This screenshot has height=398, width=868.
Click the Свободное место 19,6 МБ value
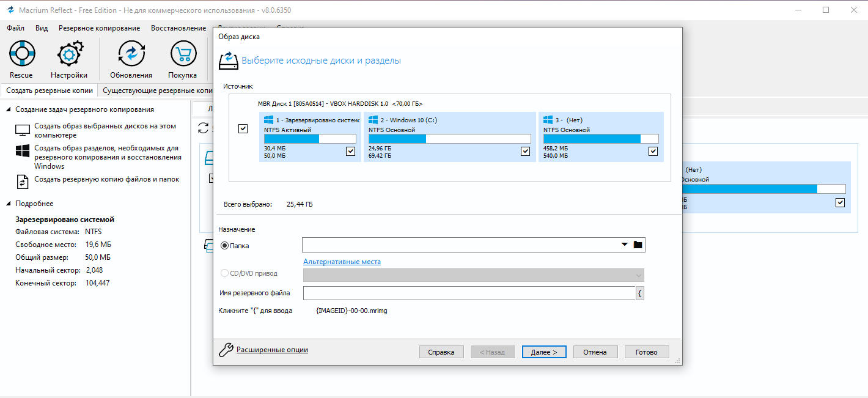click(98, 245)
